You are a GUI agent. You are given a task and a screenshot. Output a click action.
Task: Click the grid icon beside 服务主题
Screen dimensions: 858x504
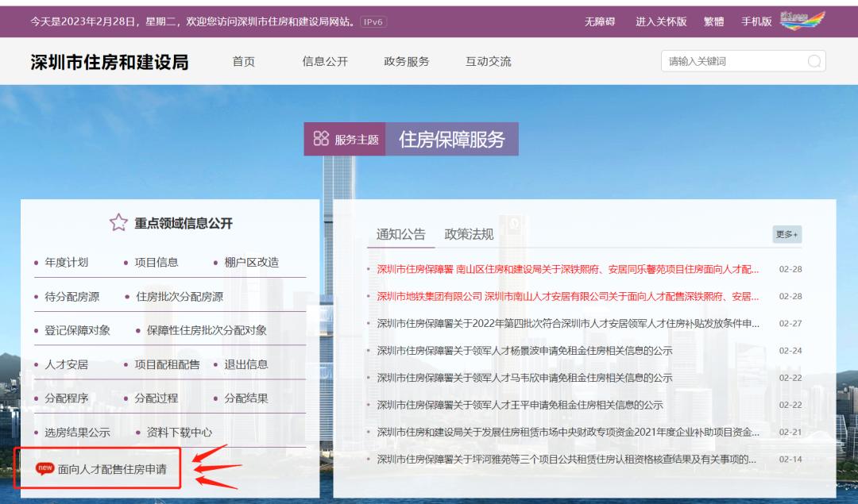[x=322, y=139]
